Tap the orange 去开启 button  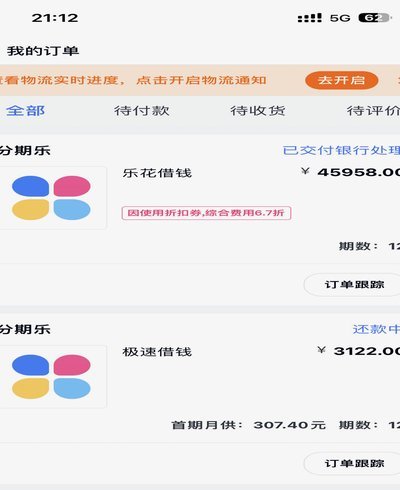[x=341, y=80]
